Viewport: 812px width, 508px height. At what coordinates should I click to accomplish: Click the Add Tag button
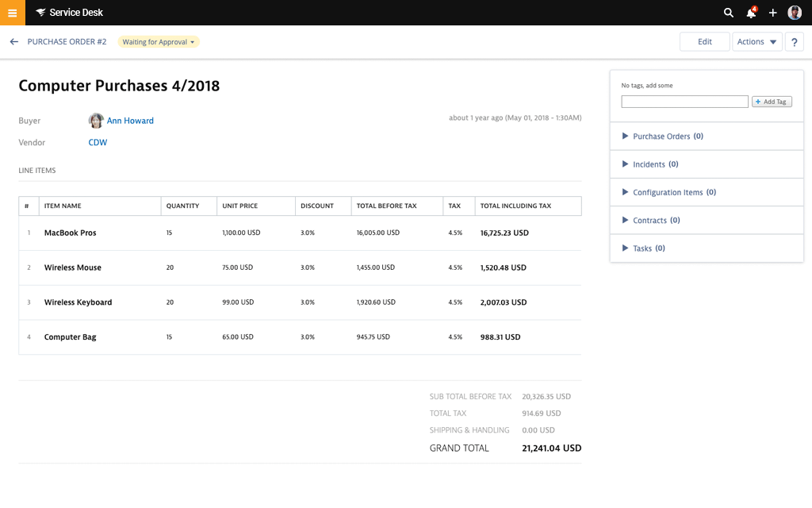[x=771, y=102]
